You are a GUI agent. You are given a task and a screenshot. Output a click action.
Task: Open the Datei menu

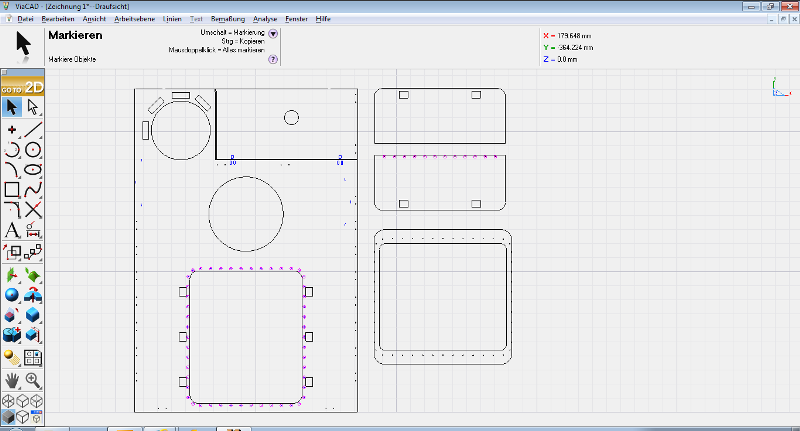tap(26, 20)
